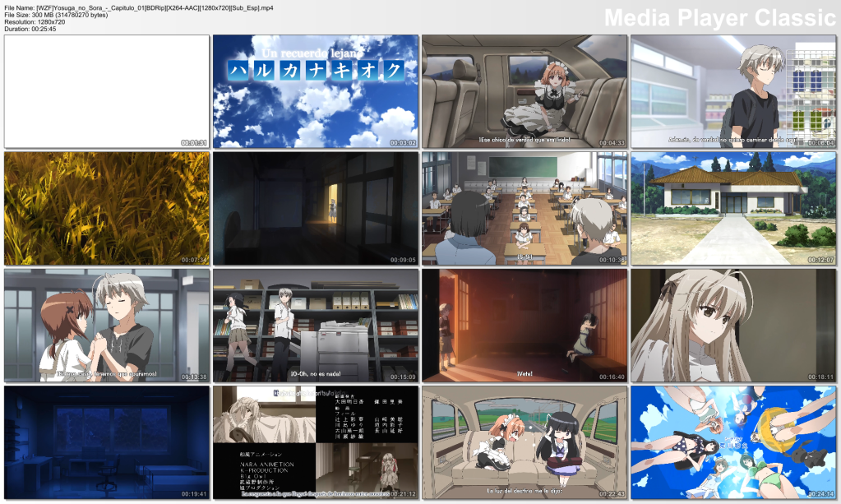Select the archive room thumbnail 00:15:09

click(316, 326)
